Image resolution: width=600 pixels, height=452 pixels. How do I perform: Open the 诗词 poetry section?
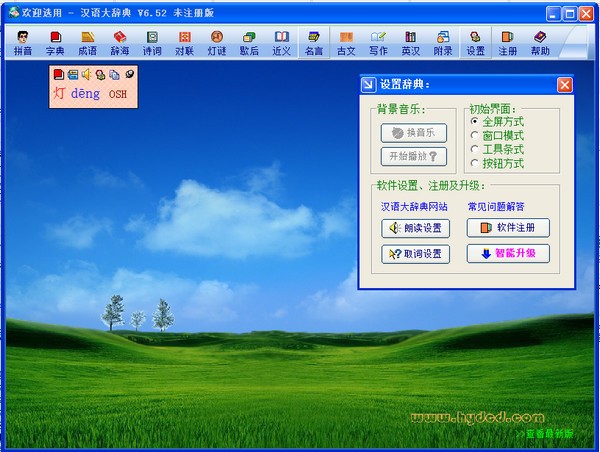pos(152,43)
